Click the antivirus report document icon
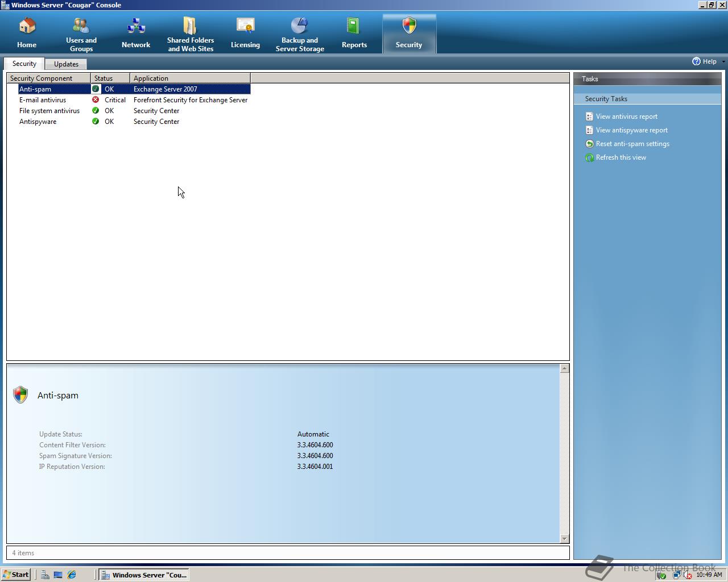728x582 pixels. coord(589,117)
